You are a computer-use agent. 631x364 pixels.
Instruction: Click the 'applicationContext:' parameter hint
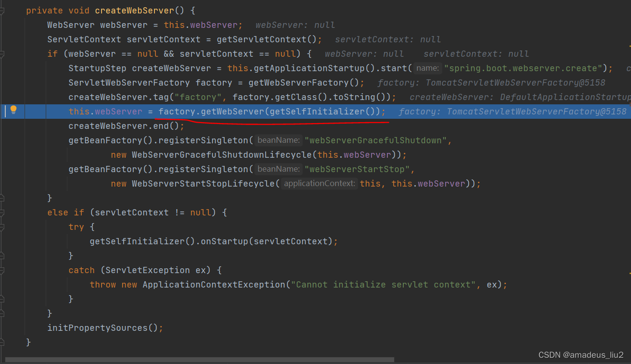(320, 184)
